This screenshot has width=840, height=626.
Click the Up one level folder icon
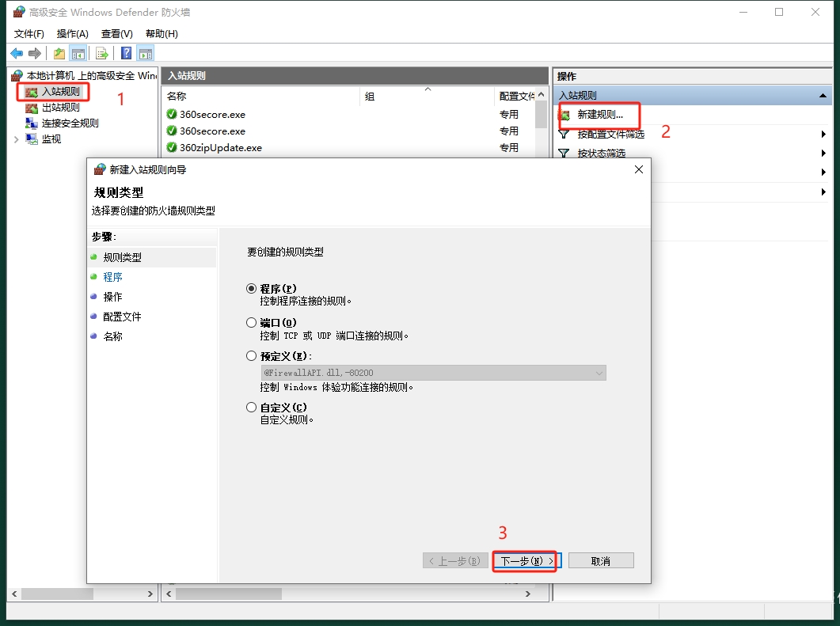59,53
